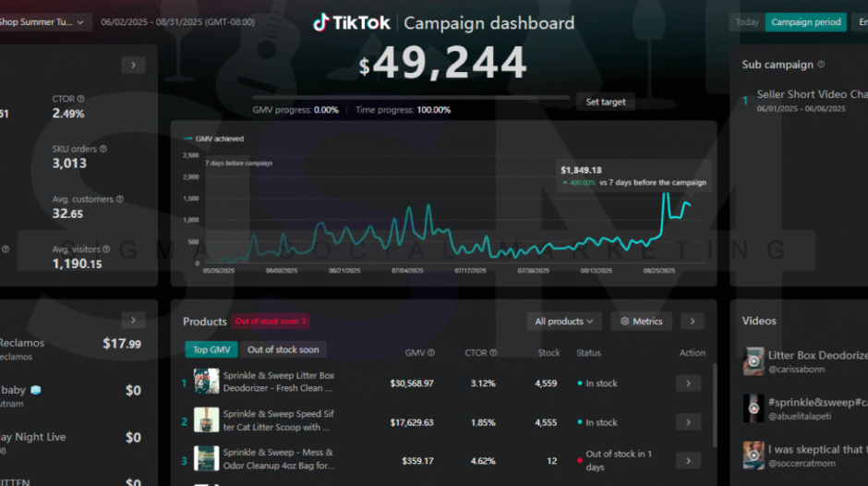
Task: Open action arrow for Mess & Odor Cleanup row
Action: [x=689, y=460]
